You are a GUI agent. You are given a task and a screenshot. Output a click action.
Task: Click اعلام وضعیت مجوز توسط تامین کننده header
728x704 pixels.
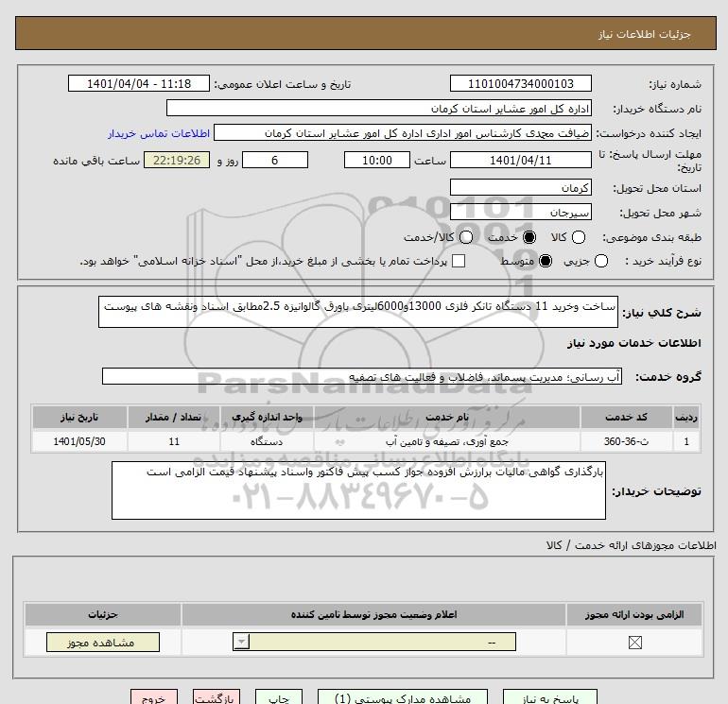coord(373,615)
